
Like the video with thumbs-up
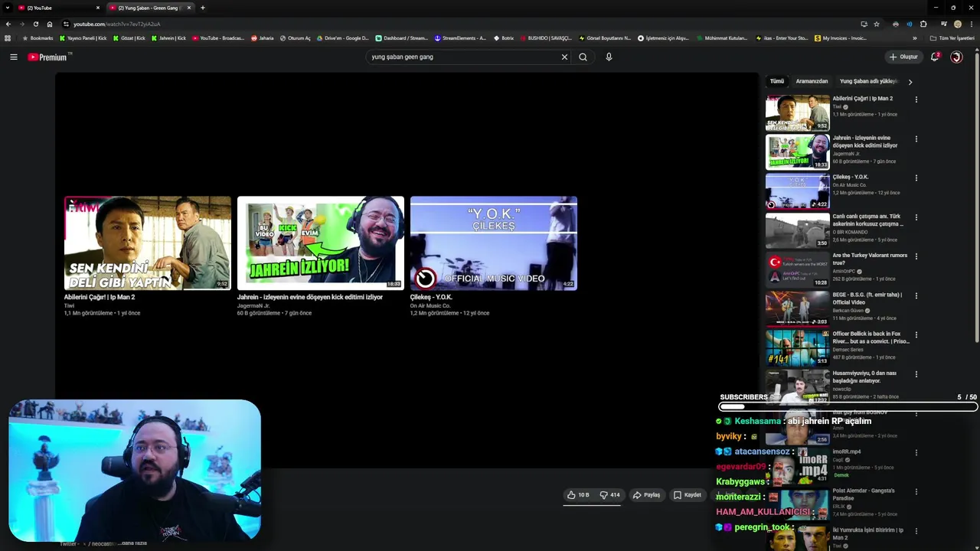point(578,495)
